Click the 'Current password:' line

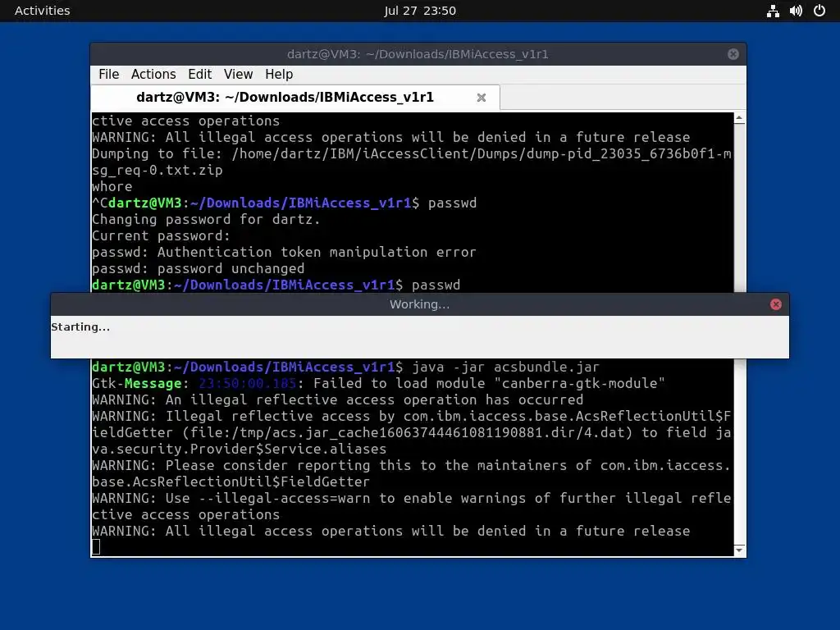pyautogui.click(x=161, y=235)
